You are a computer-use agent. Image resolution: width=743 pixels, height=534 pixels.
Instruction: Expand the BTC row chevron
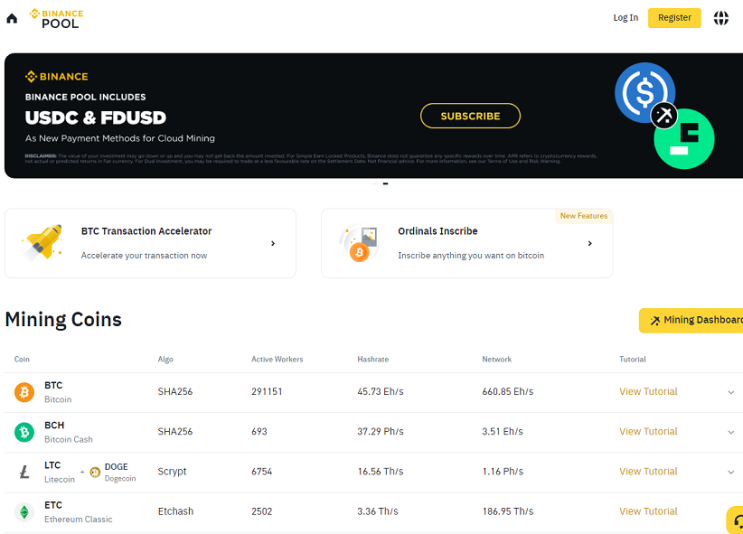click(x=731, y=392)
